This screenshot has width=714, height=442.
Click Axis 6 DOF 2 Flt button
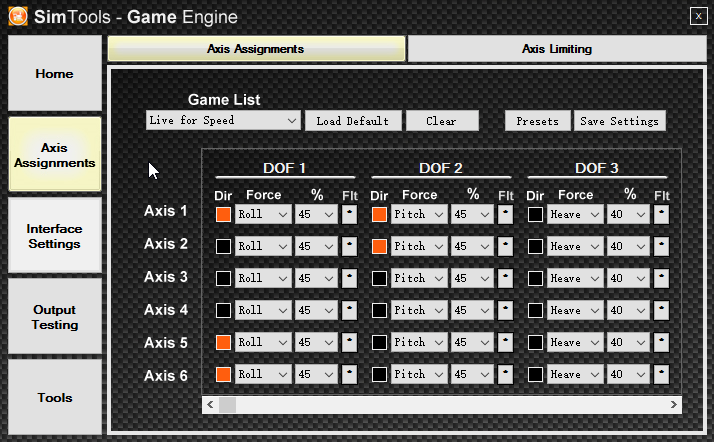(505, 374)
